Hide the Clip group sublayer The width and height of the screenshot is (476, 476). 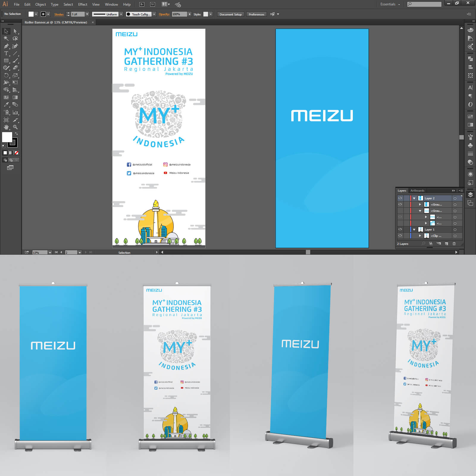pyautogui.click(x=400, y=236)
